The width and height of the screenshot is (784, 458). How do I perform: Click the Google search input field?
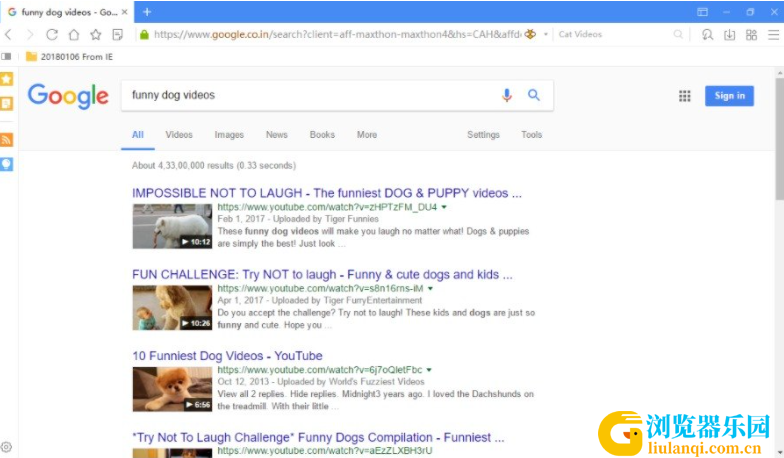[x=310, y=95]
